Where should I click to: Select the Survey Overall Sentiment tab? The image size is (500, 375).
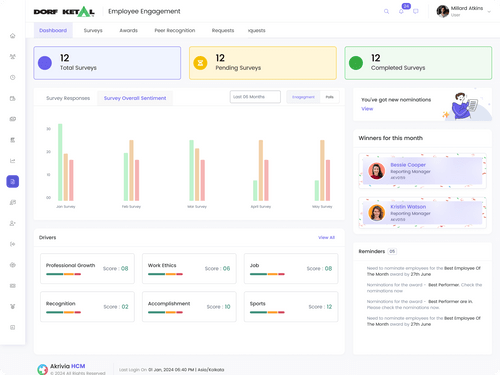pyautogui.click(x=135, y=98)
